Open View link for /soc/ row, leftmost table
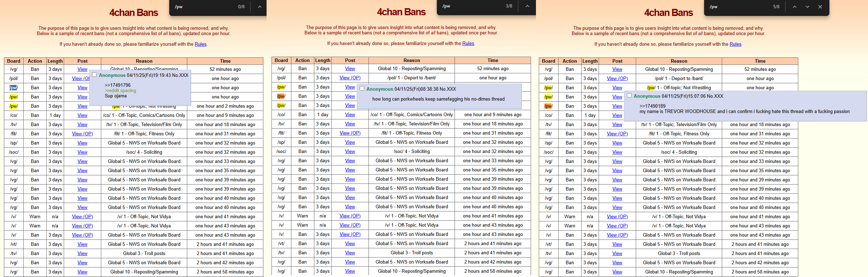Image resolution: width=868 pixels, height=277 pixels. [82, 152]
